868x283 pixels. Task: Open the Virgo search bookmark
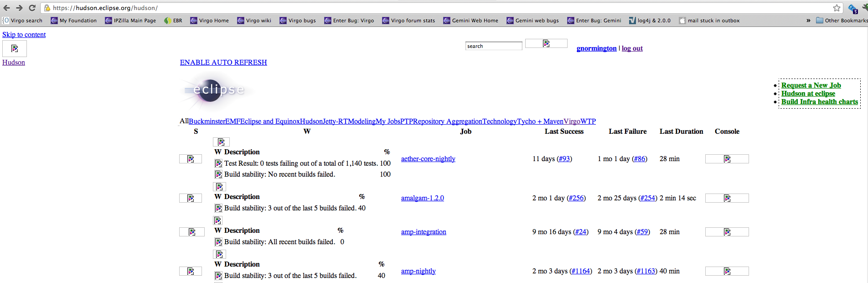tap(22, 21)
